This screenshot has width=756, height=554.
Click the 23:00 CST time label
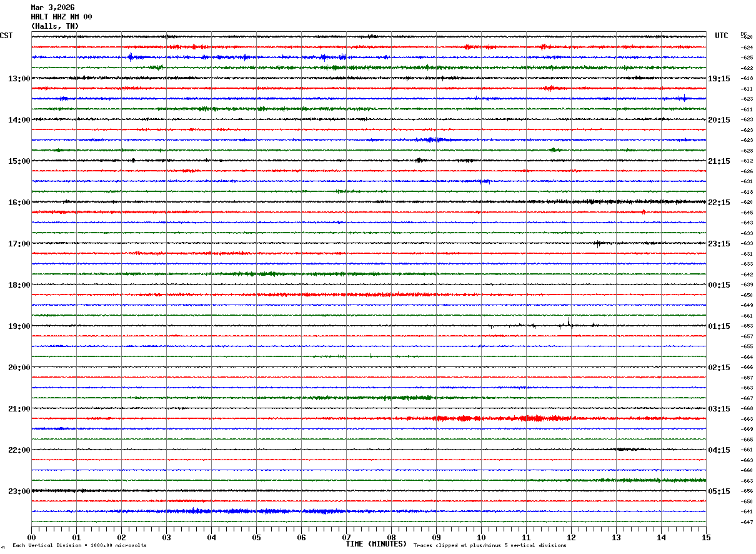pos(19,491)
